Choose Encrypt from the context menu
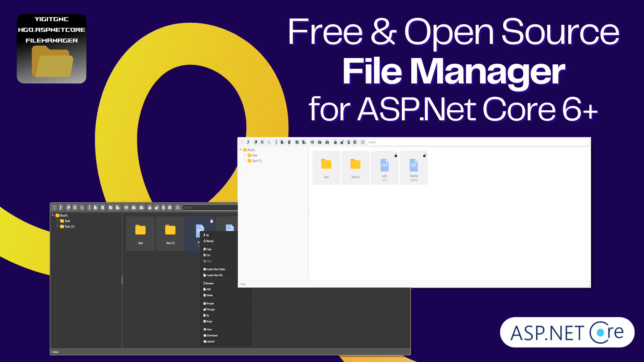 (x=209, y=303)
